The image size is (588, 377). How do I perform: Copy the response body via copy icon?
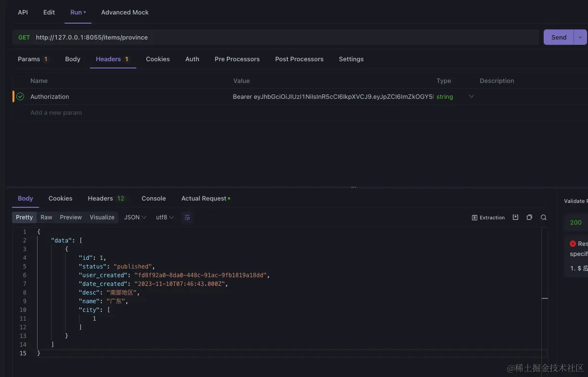coord(529,217)
